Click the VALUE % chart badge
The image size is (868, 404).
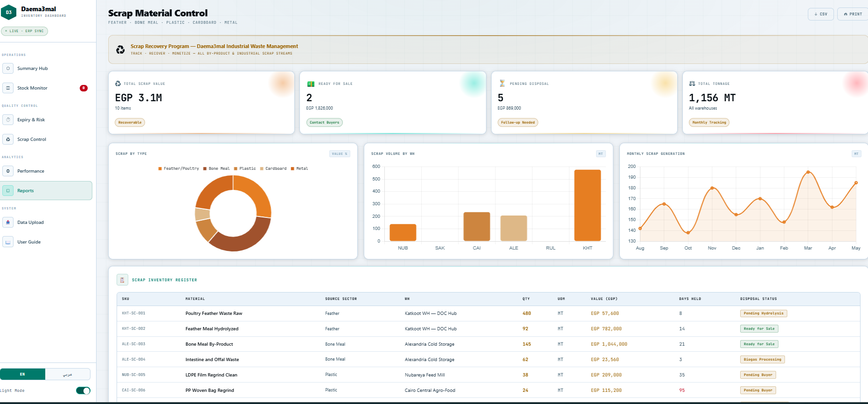coord(340,154)
